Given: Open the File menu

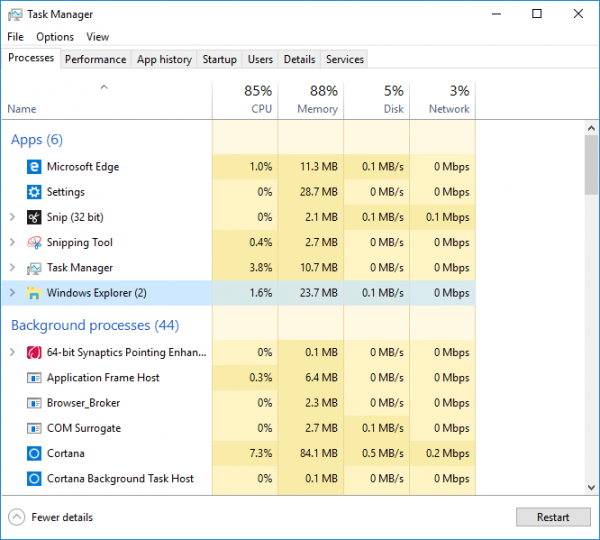Looking at the screenshot, I should [x=15, y=37].
